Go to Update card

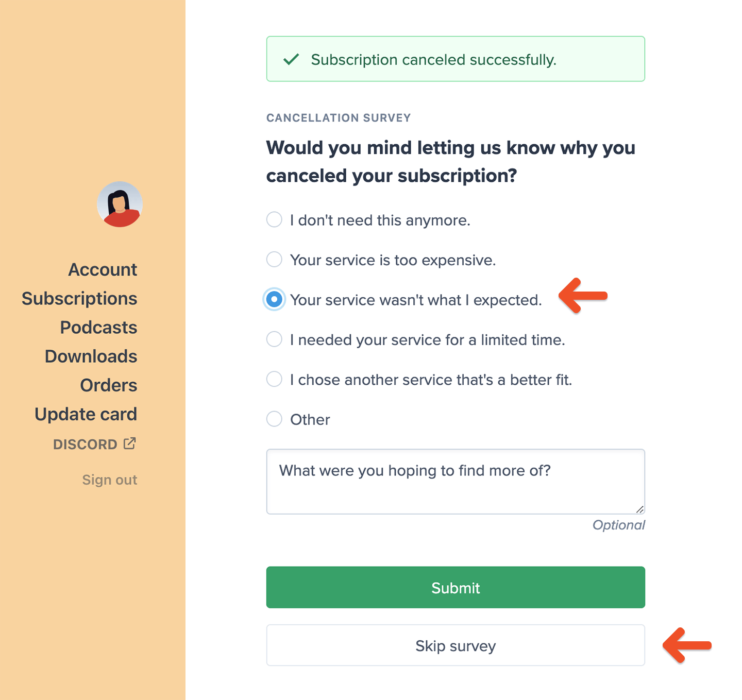click(86, 413)
